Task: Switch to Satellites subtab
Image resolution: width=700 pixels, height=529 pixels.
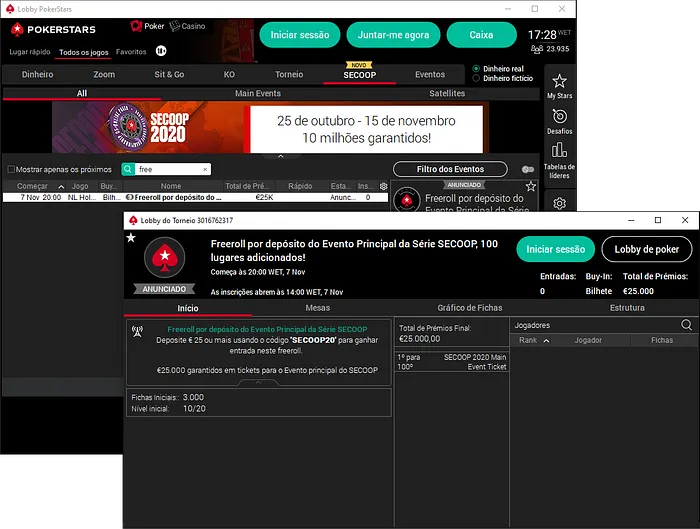Action: coord(447,93)
